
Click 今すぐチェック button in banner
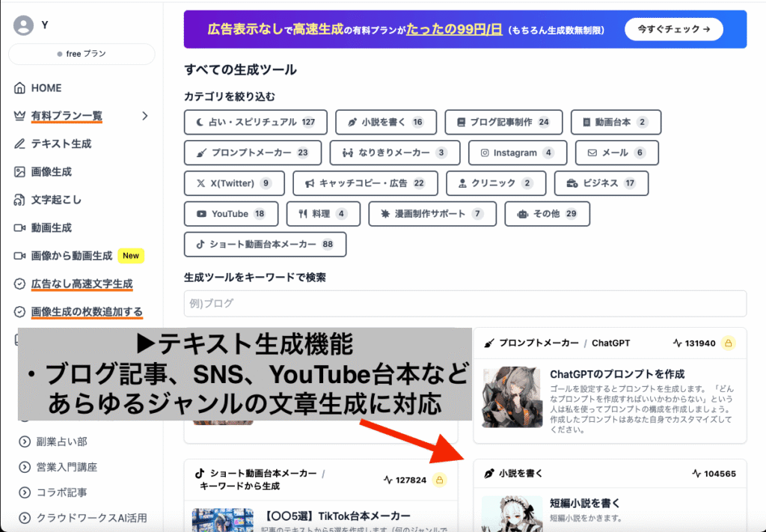(x=674, y=29)
